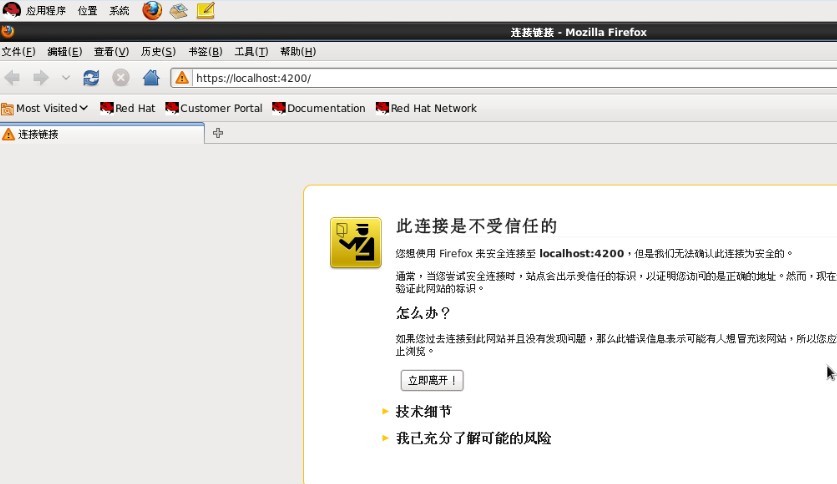Open the Customer Portal bookmark
Viewport: 837px width, 484px height.
pos(214,108)
